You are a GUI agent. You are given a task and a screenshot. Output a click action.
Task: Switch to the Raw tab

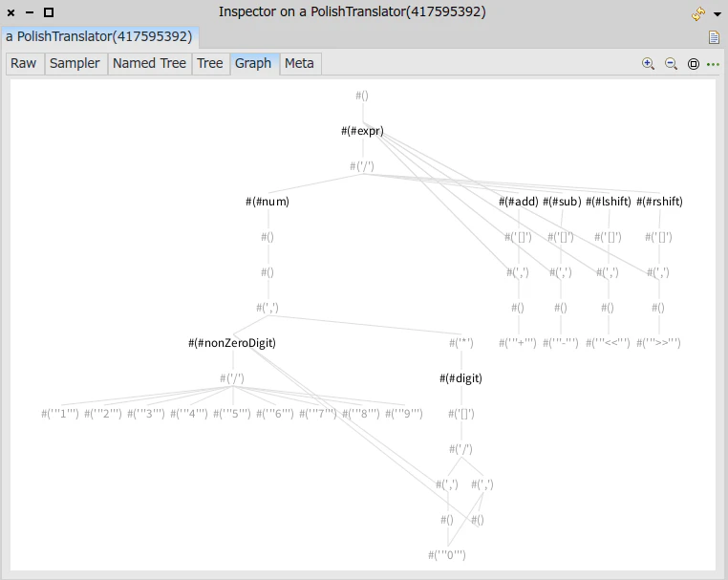(24, 63)
